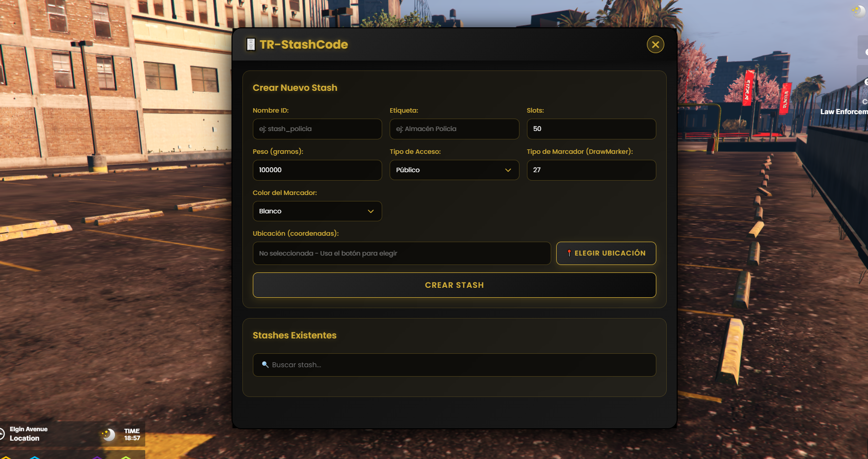Edit the Slots value field

point(591,129)
